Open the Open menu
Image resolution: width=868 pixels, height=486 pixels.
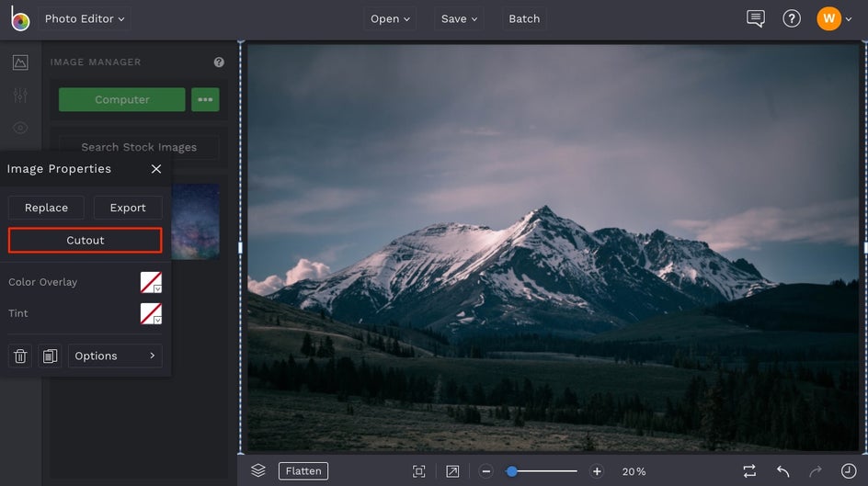[390, 18]
